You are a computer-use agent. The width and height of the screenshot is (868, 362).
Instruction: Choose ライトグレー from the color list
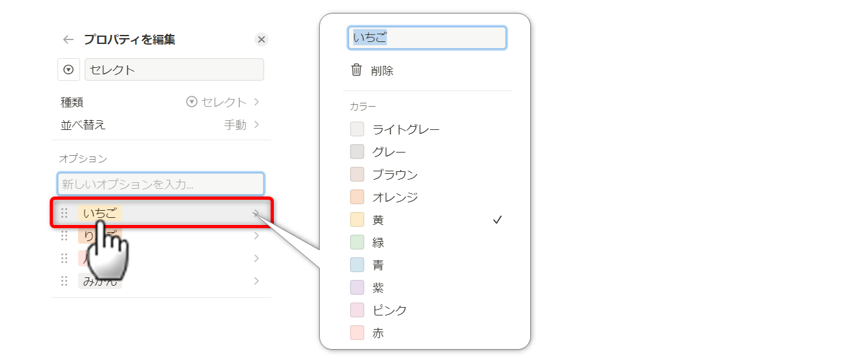tap(406, 129)
